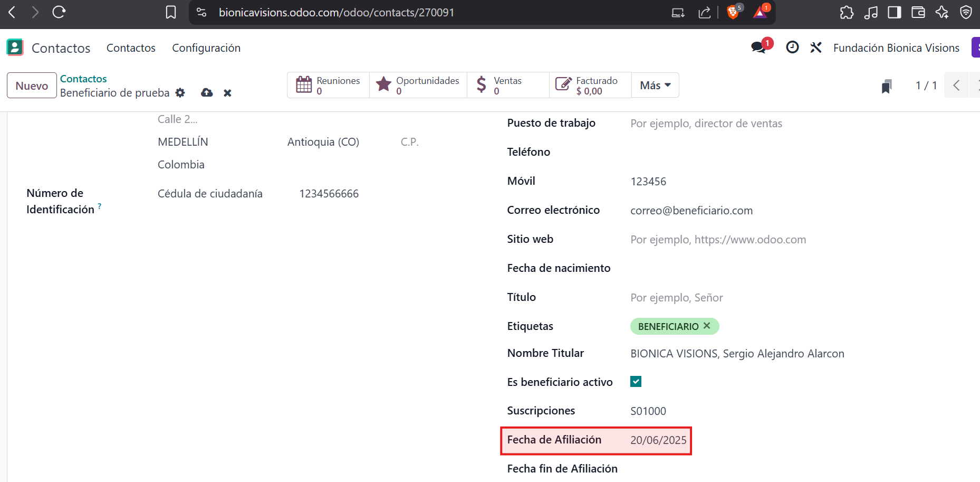Open the discuss messages chat icon
The image size is (980, 482).
[x=758, y=48]
